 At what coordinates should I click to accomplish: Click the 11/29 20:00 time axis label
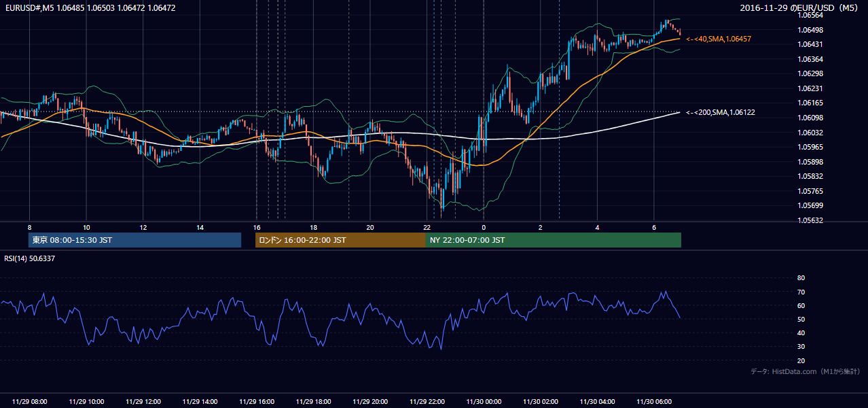point(370,402)
